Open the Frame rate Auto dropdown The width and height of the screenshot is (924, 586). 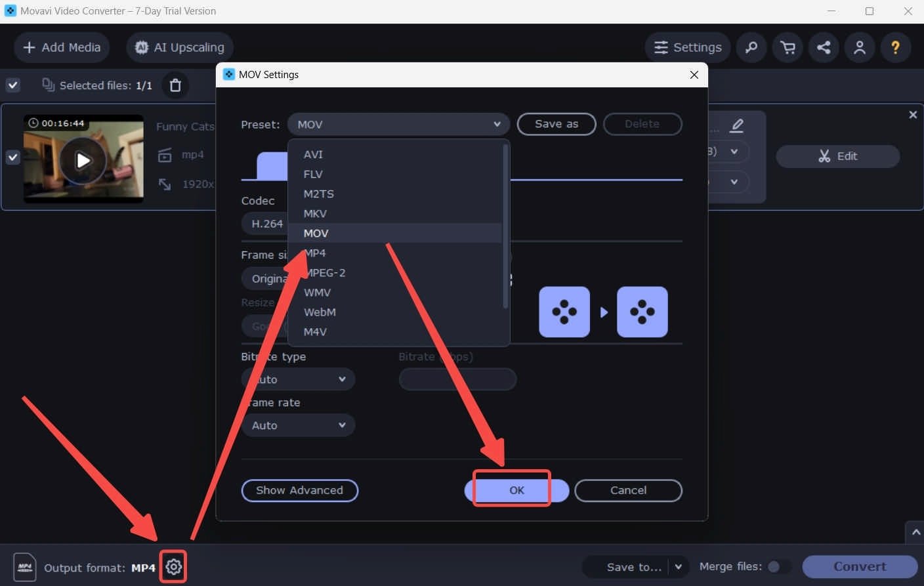(298, 425)
